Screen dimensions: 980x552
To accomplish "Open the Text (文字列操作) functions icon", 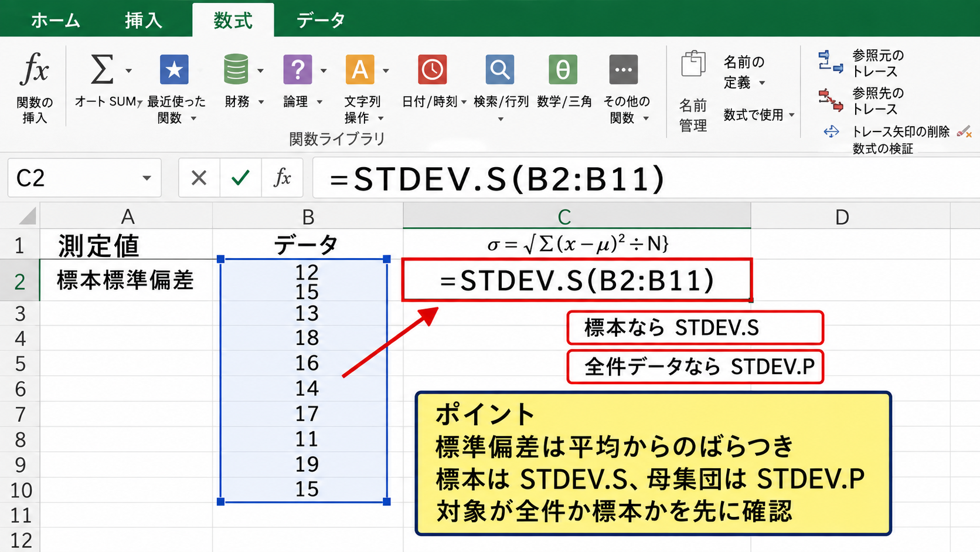I will coord(360,70).
